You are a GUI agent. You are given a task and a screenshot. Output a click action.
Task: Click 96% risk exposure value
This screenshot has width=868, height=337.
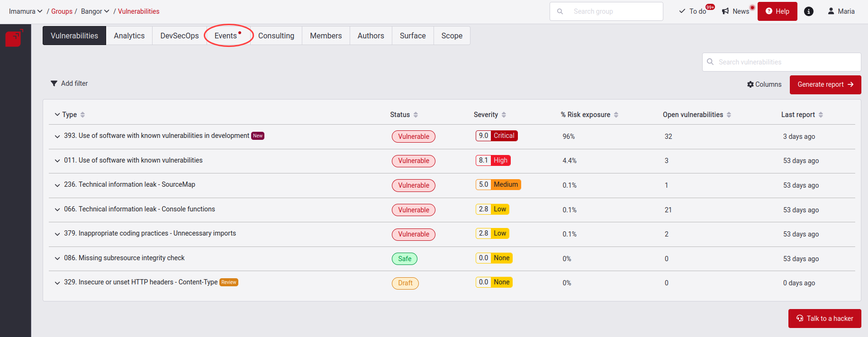(x=569, y=137)
